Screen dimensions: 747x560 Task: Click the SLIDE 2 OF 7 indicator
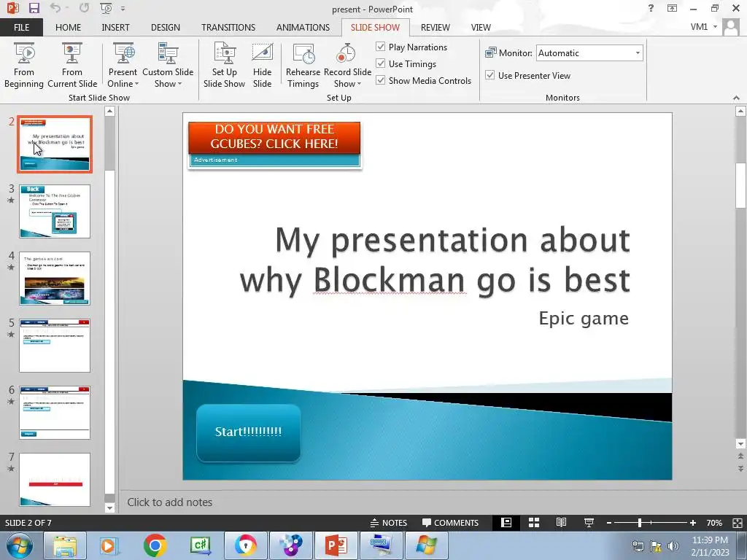(28, 522)
